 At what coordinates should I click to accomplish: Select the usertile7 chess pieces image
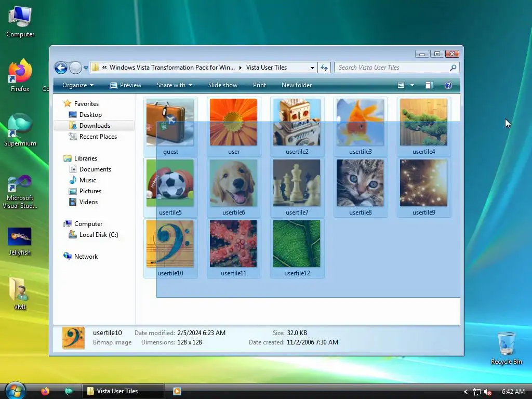297,183
